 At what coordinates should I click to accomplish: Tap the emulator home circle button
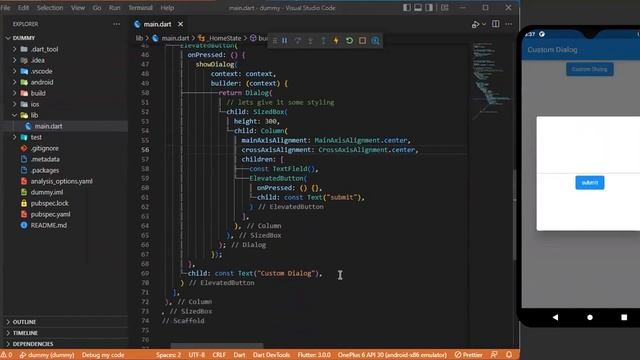[590, 317]
